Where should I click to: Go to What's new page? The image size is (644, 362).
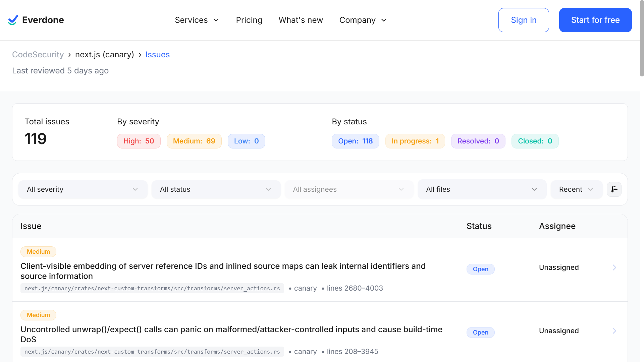(301, 20)
